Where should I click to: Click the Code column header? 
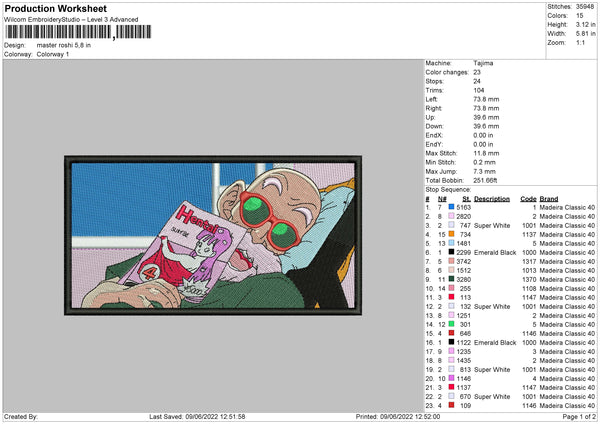pyautogui.click(x=528, y=198)
